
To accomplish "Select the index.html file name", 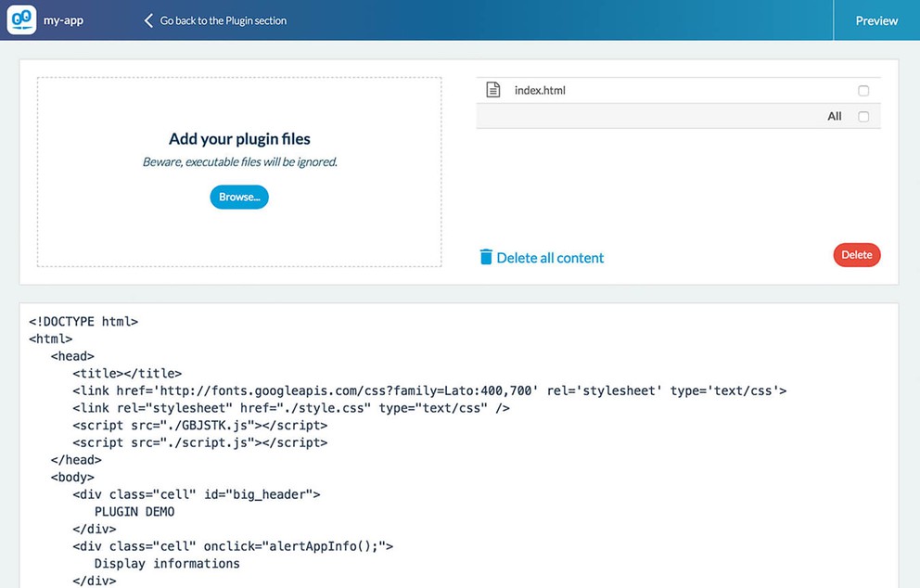I will click(x=540, y=90).
